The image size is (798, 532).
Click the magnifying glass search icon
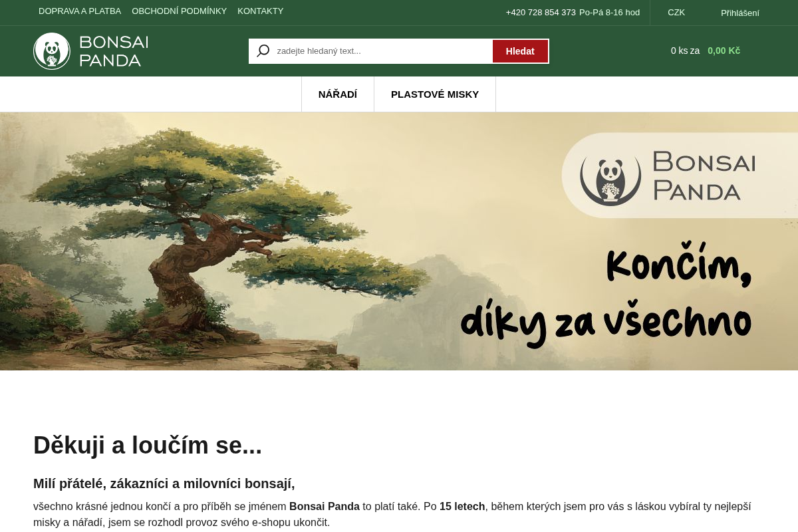[263, 51]
